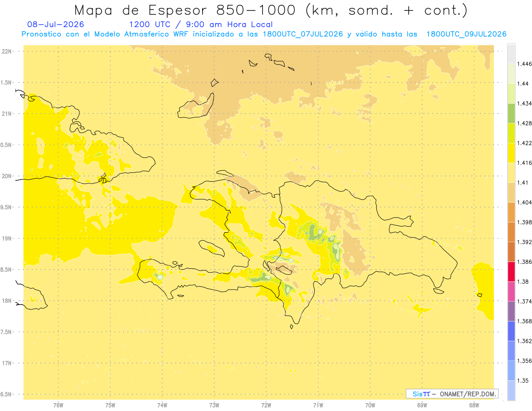Select the bright yellow swatch below 1.422

point(511,153)
